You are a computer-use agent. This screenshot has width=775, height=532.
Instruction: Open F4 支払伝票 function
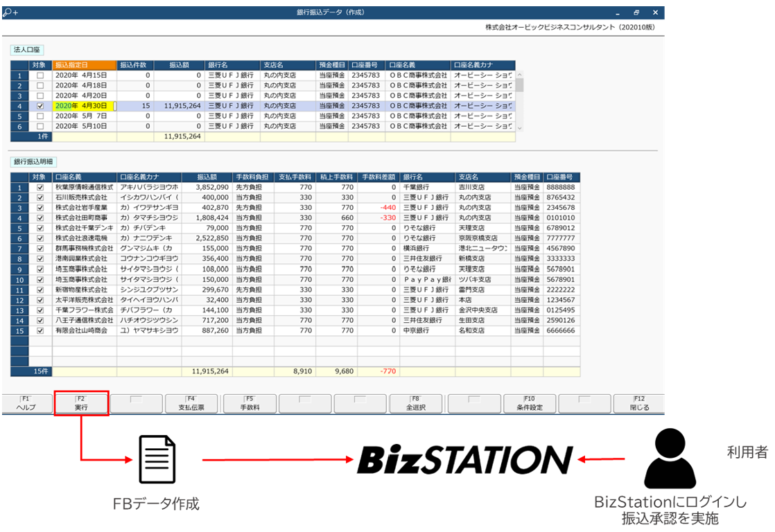(x=192, y=404)
